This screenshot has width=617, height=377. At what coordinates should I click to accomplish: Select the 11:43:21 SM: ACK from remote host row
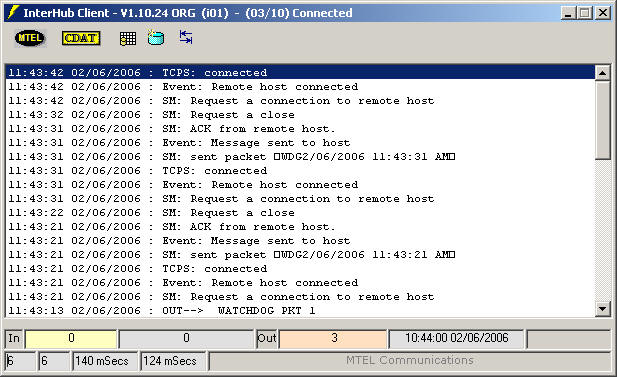click(300, 227)
